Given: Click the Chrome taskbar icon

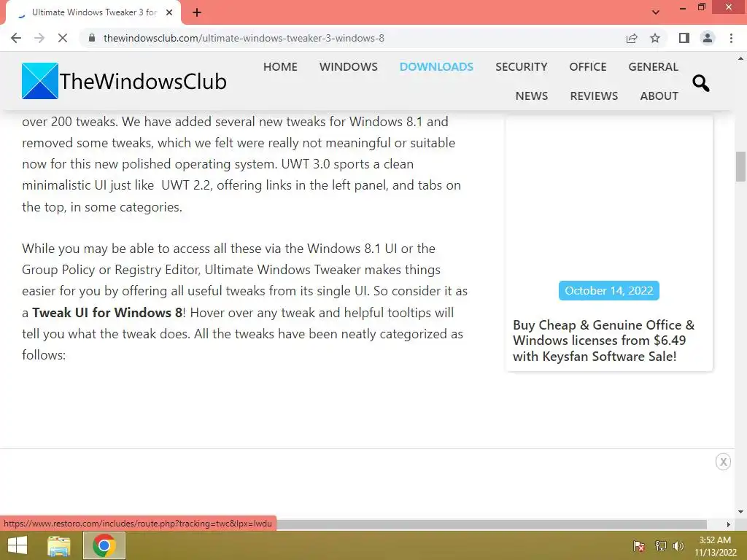Looking at the screenshot, I should [104, 545].
